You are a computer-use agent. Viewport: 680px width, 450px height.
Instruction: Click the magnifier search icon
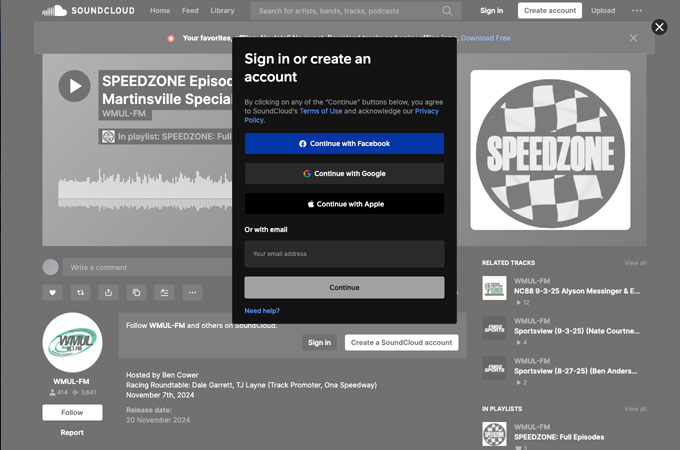(x=447, y=11)
